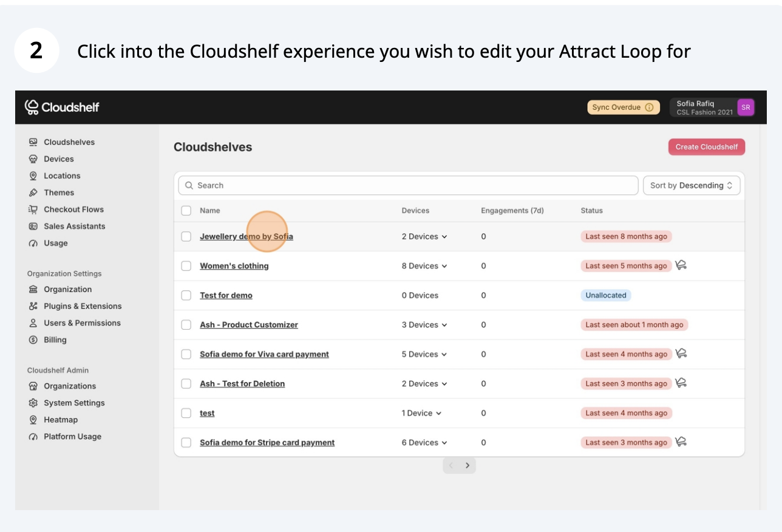Open the Sort by Descending dropdown
782x532 pixels.
692,186
